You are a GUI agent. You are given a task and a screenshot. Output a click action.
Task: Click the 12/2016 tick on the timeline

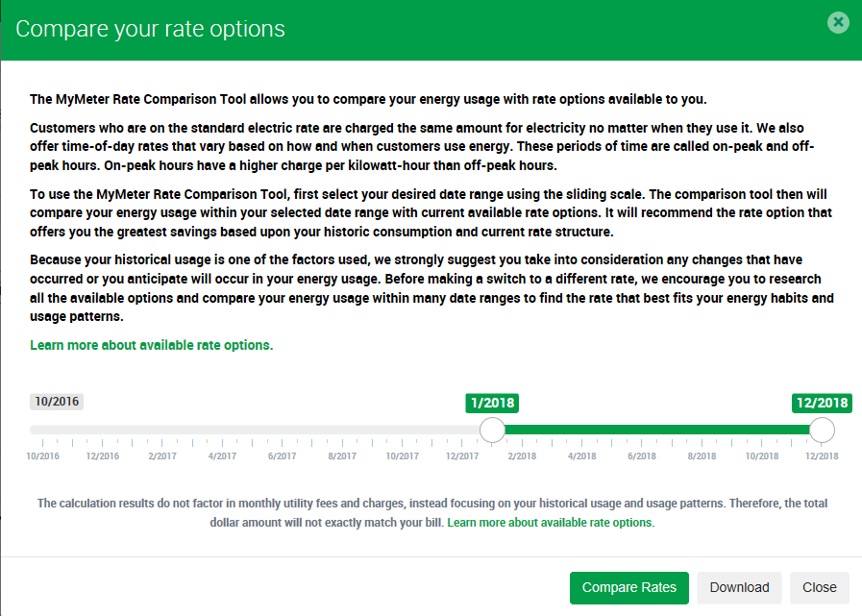103,456
